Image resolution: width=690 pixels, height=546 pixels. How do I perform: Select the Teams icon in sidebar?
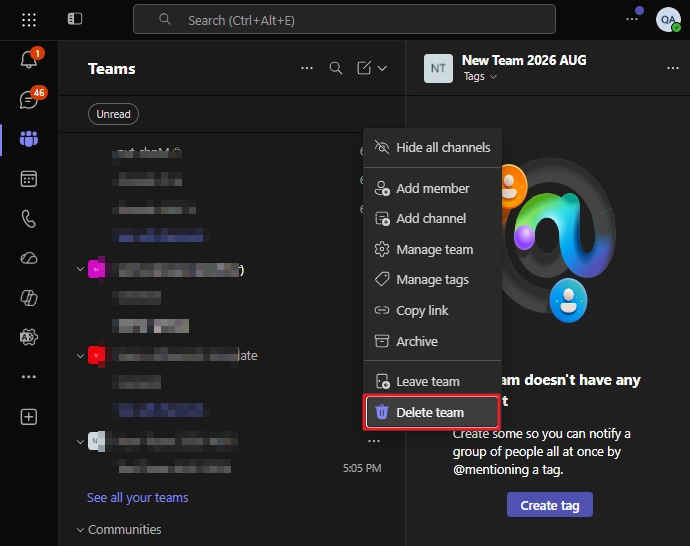(x=29, y=139)
